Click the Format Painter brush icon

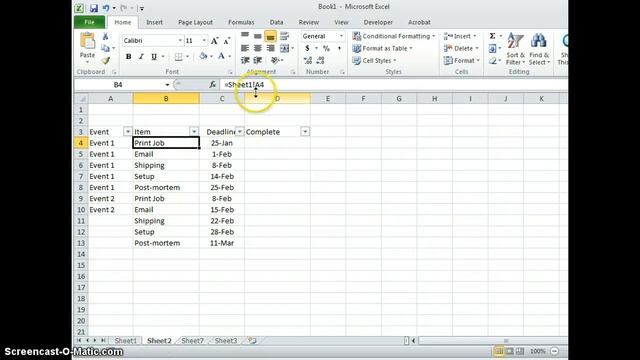click(x=106, y=60)
